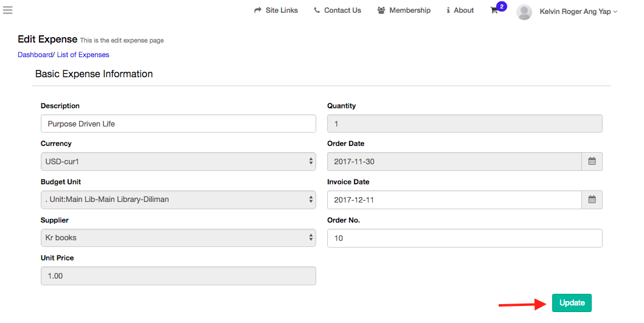Open Kelvin Roger Ang Yap user menu
The width and height of the screenshot is (644, 323).
coord(578,12)
